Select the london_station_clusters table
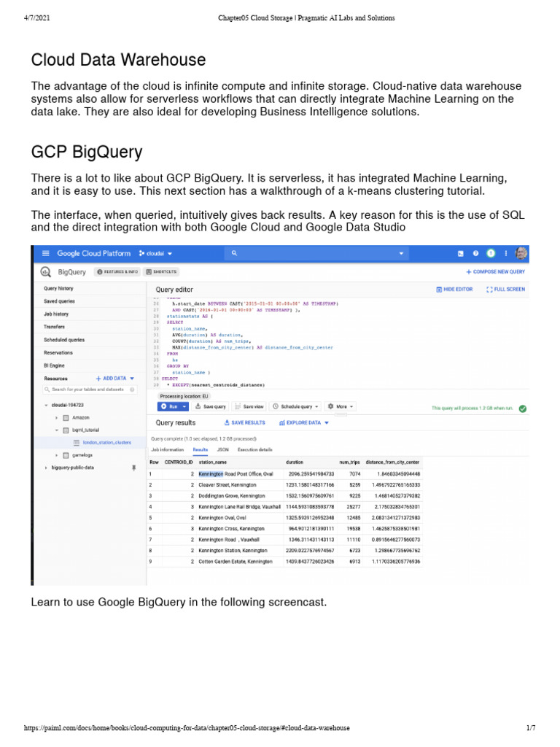The height and width of the screenshot is (747, 560). click(x=106, y=443)
